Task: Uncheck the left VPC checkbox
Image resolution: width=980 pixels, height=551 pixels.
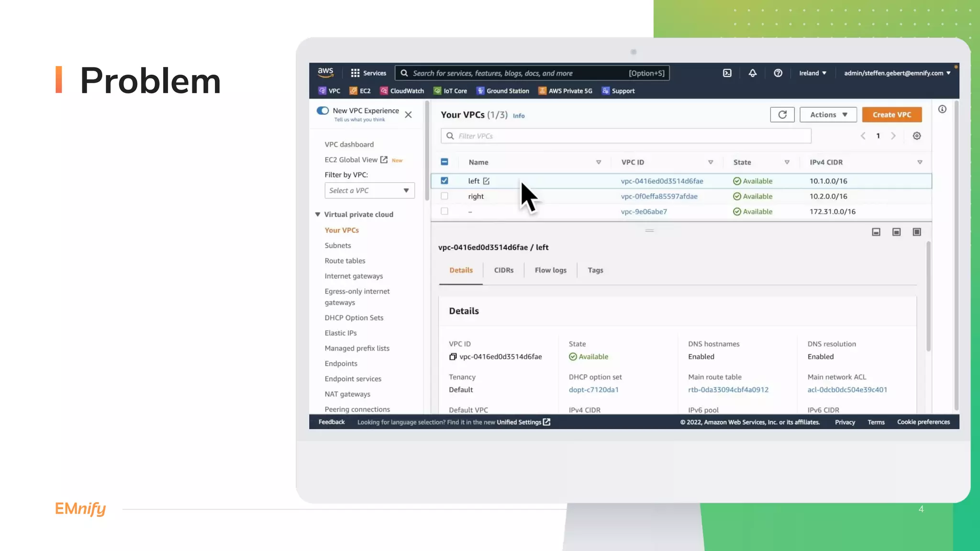Action: [x=445, y=181]
